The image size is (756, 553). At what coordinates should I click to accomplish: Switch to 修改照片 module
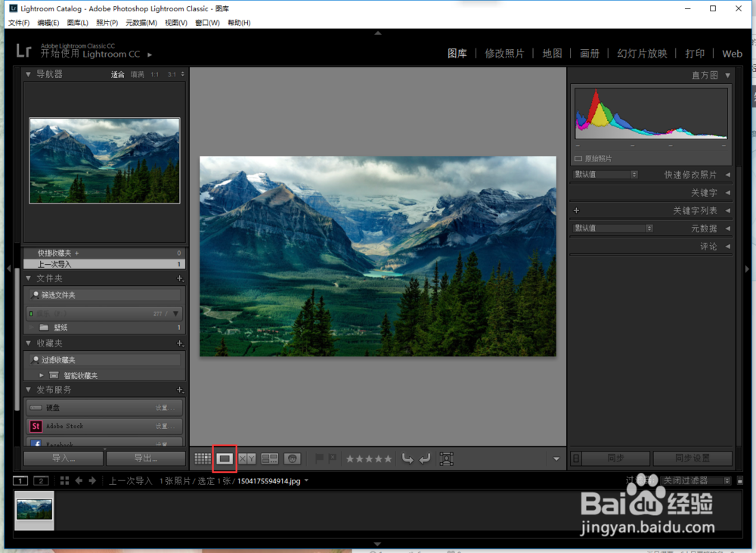pyautogui.click(x=504, y=54)
